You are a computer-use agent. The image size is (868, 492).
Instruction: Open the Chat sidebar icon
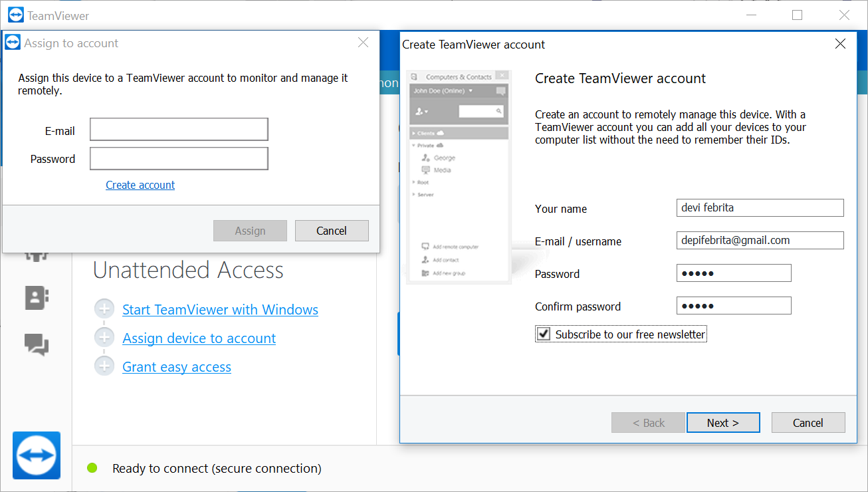pos(37,344)
